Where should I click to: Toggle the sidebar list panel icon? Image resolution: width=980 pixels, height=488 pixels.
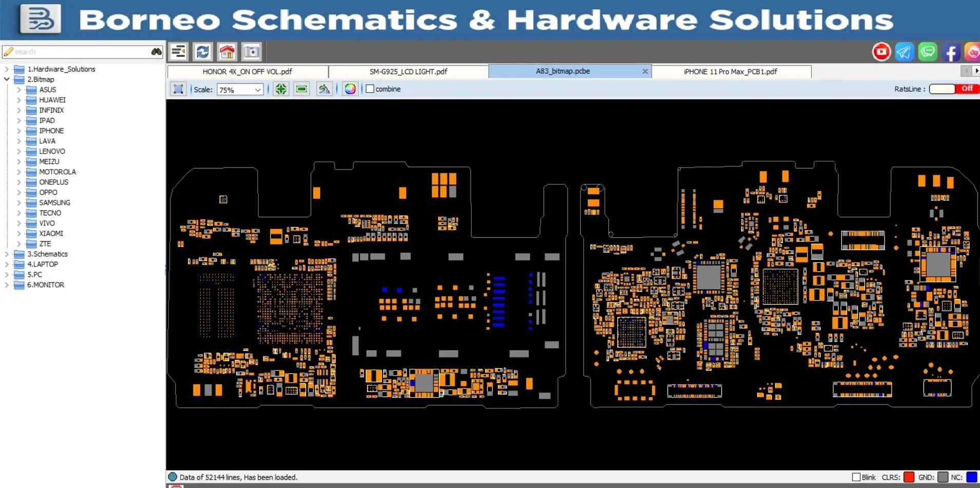coord(178,52)
